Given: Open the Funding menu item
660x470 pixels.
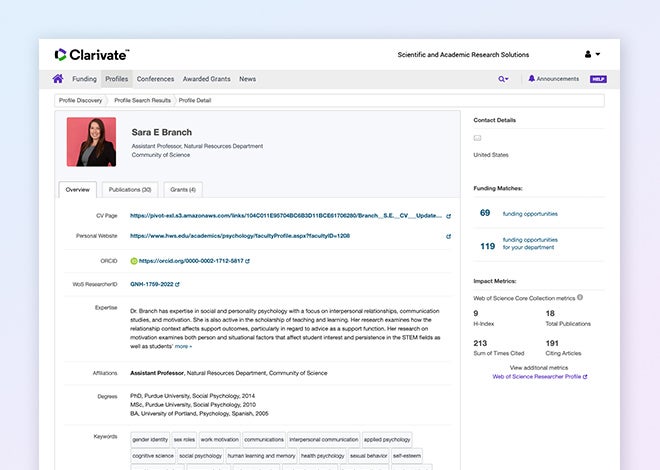Looking at the screenshot, I should (84, 79).
